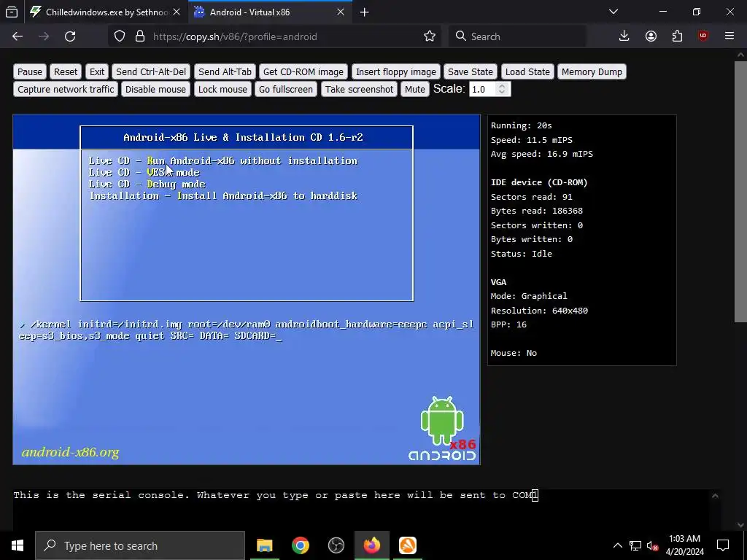The image size is (747, 560).
Task: Click the Save State button
Action: pos(471,72)
